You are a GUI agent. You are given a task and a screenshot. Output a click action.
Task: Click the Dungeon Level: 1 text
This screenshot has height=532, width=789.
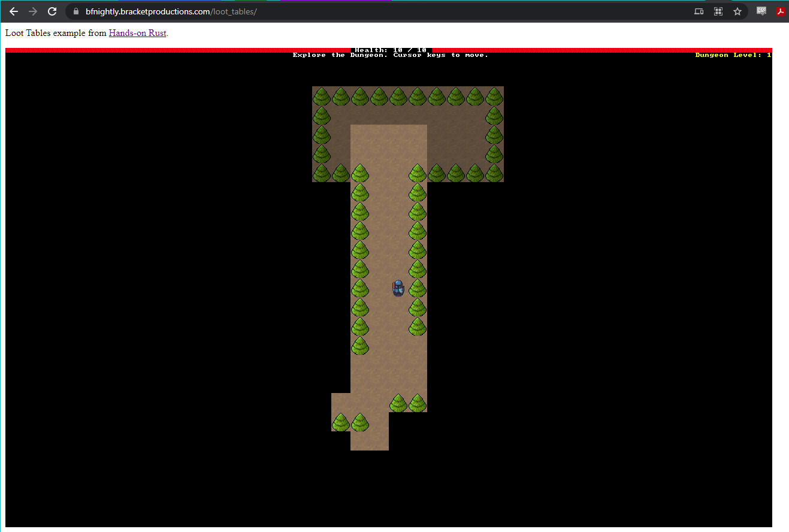[x=733, y=55]
